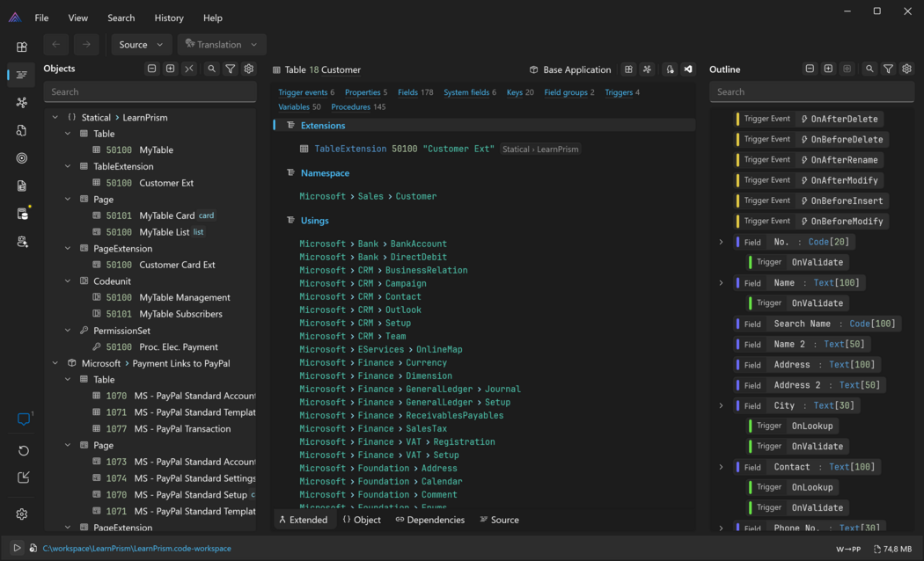The width and height of the screenshot is (924, 561).
Task: Click the refresh history sidebar icon
Action: pos(23,450)
